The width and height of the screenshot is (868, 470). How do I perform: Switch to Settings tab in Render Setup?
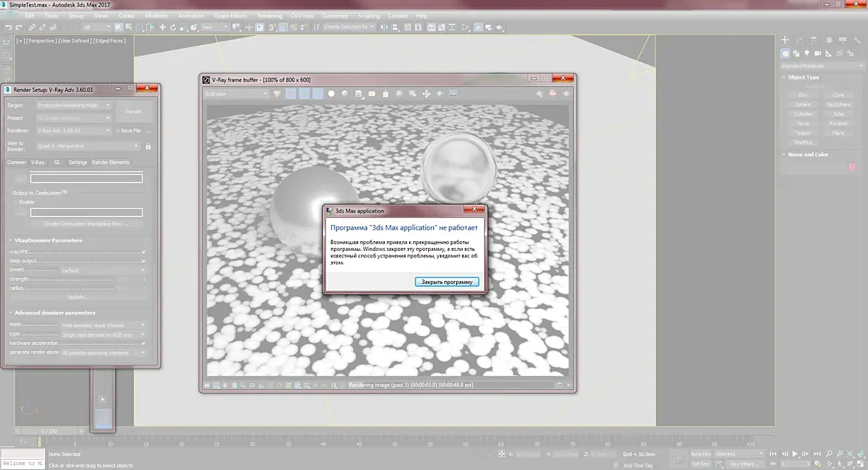click(x=78, y=163)
